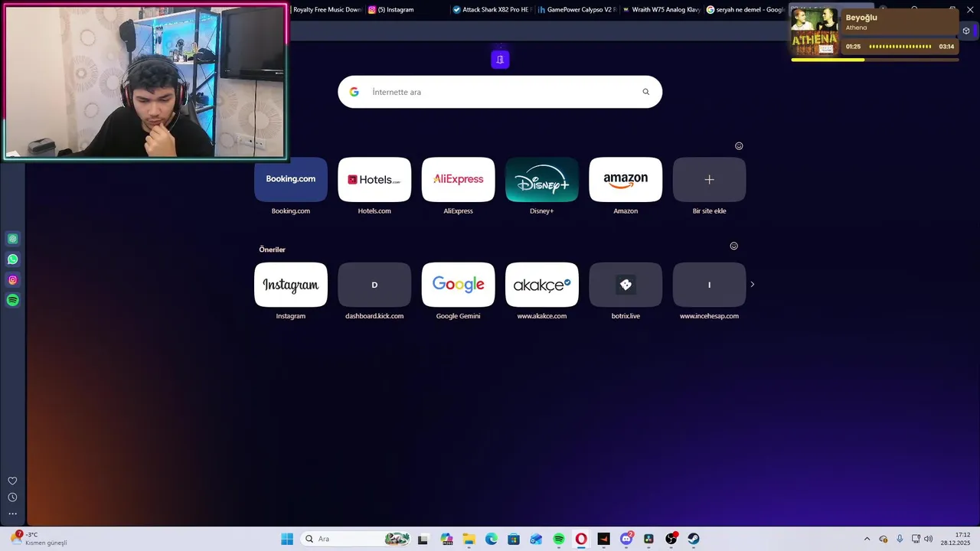Open Microsoft 365 Copilot taskbar icon
This screenshot has height=551, width=980.
click(x=446, y=540)
